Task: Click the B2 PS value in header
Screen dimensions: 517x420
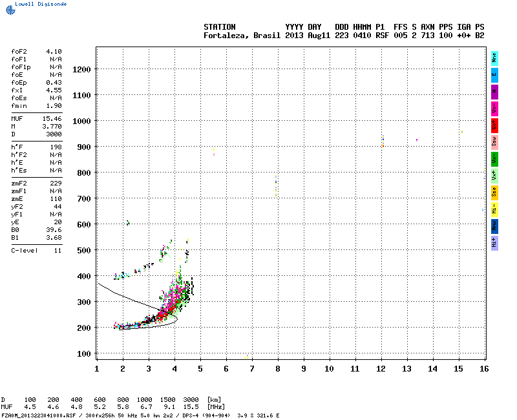Action: point(480,36)
